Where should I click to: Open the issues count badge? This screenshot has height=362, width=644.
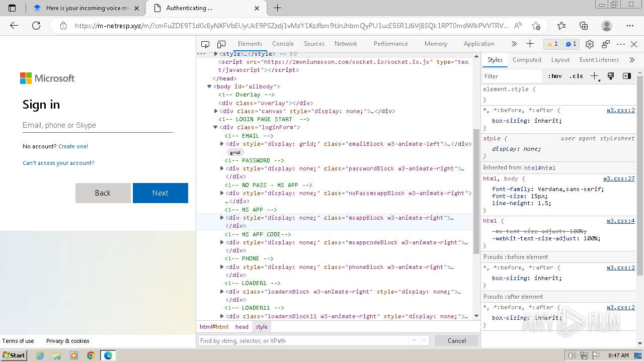tap(571, 44)
